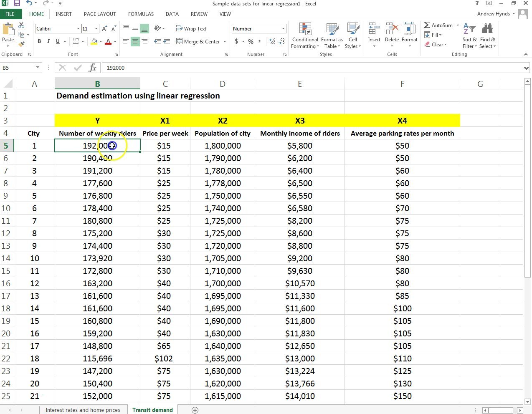The width and height of the screenshot is (532, 414).
Task: Click the Clear command in Editing group
Action: 436,44
